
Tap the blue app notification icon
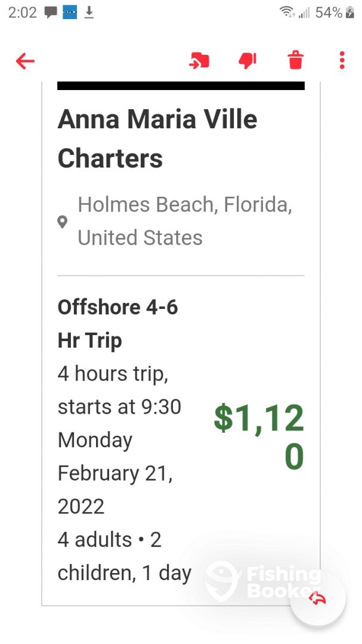pyautogui.click(x=70, y=13)
